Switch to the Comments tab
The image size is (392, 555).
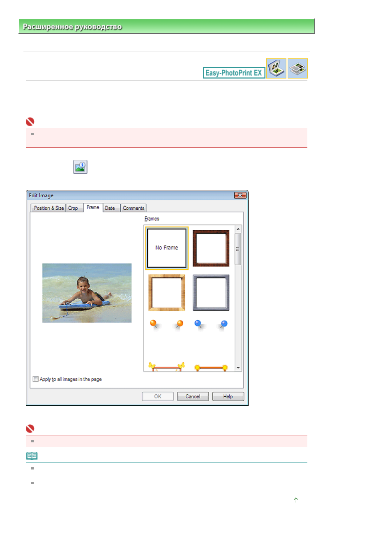click(x=134, y=208)
